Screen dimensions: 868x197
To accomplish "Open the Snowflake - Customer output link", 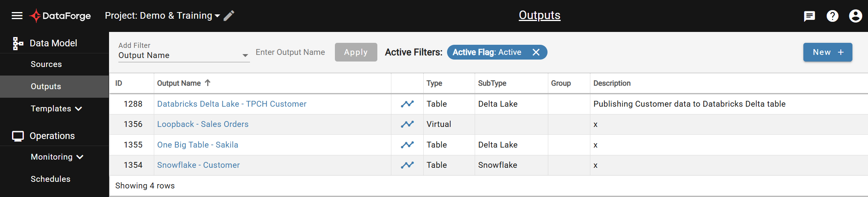I will (198, 165).
